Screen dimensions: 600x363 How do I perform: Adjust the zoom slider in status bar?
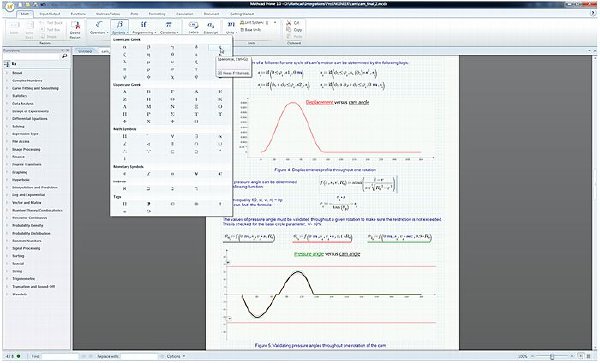[551, 356]
